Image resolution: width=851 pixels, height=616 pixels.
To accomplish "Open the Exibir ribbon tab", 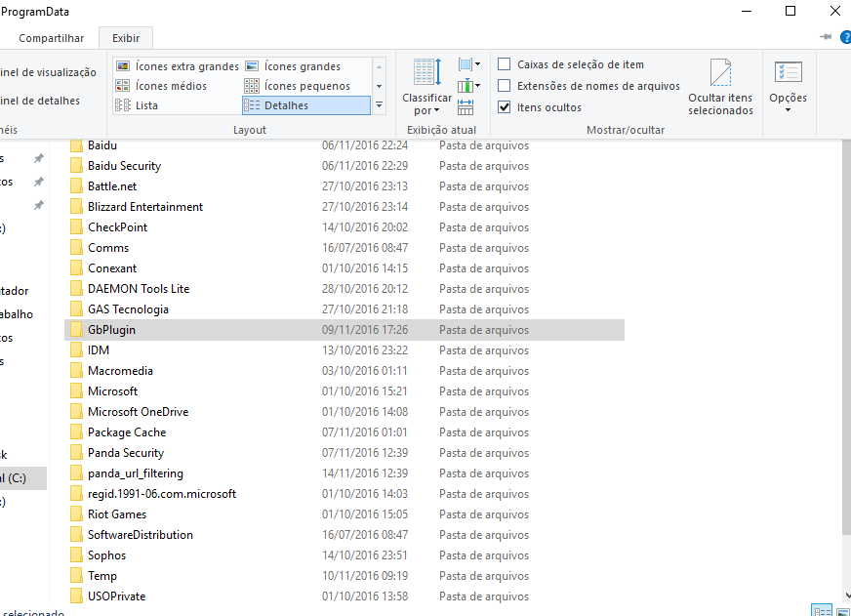I will [x=126, y=38].
